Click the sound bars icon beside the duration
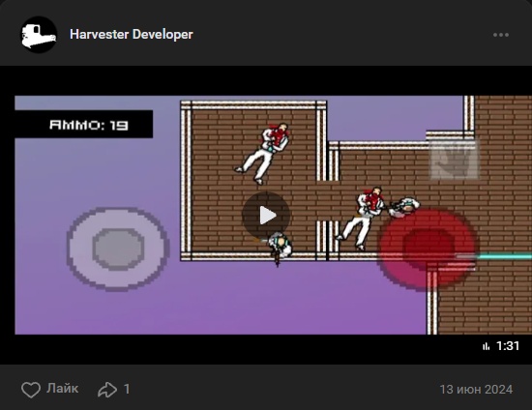Viewport: 532px width, 410px height. [x=487, y=346]
